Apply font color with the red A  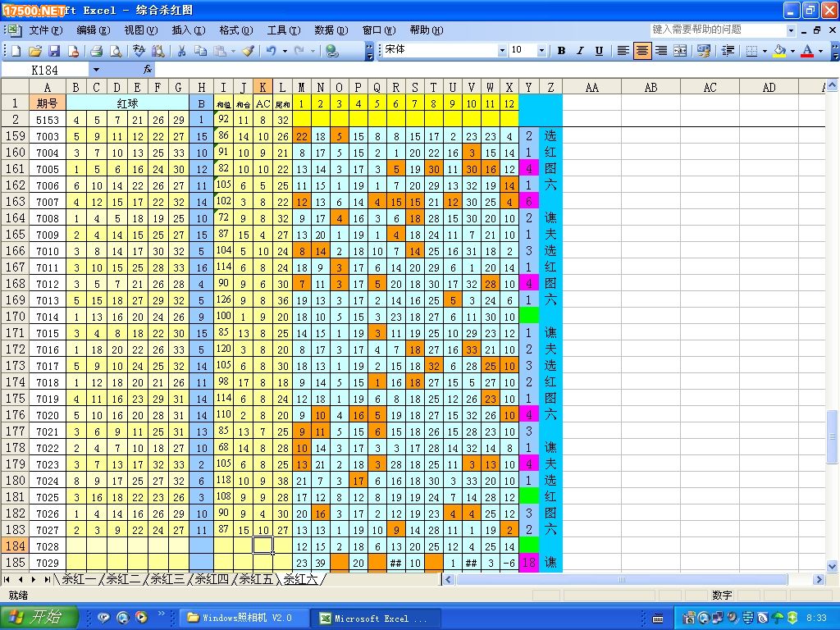pyautogui.click(x=807, y=51)
